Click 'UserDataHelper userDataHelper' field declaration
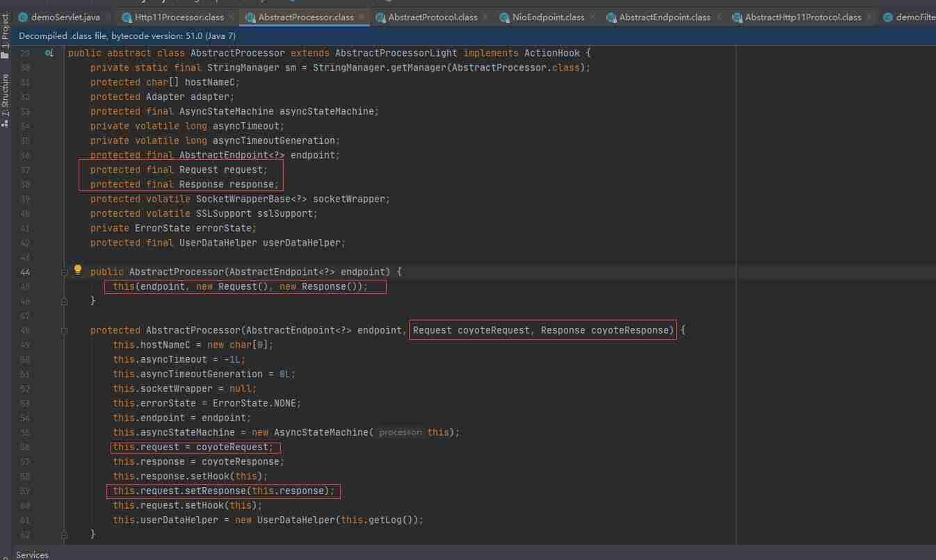The width and height of the screenshot is (936, 560). pyautogui.click(x=262, y=242)
